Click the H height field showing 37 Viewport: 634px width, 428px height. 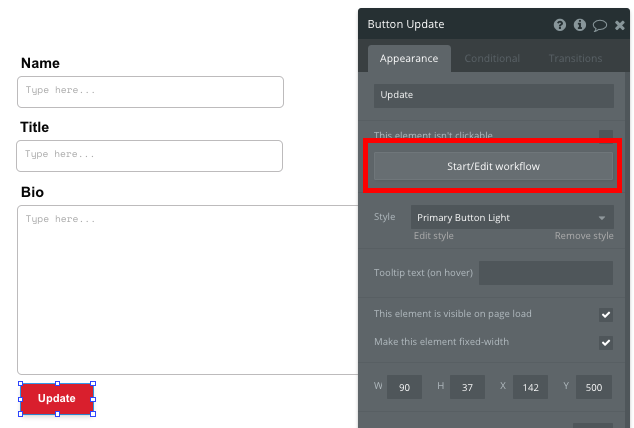point(467,387)
